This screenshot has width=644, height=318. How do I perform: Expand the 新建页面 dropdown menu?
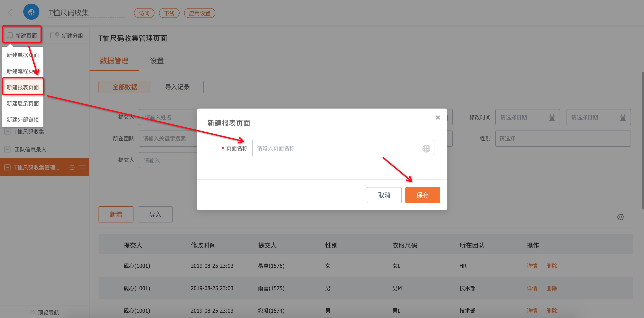[22, 35]
